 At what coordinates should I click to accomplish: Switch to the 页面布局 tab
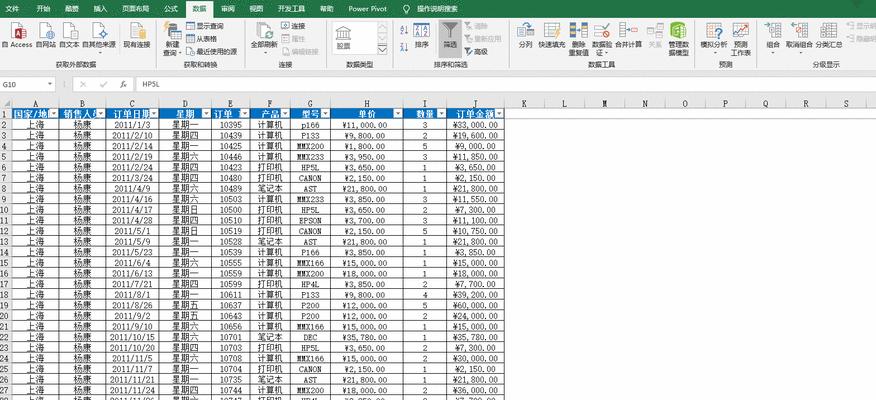[136, 9]
